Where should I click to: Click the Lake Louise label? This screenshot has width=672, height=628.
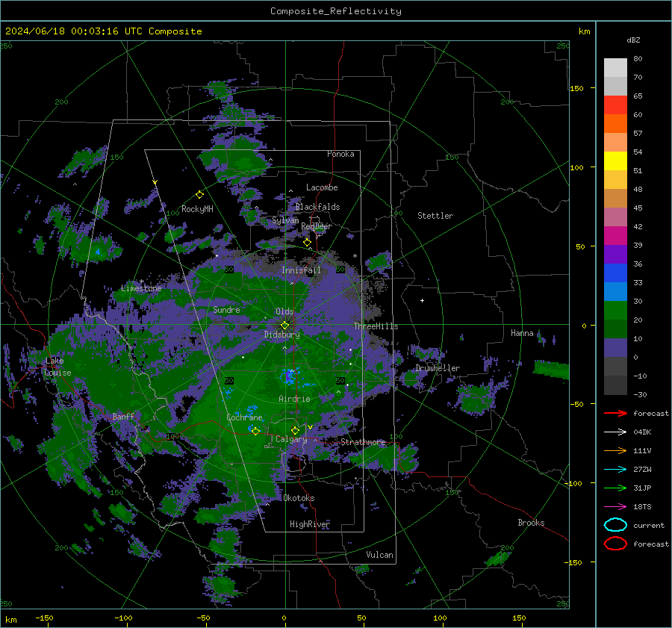coord(57,367)
